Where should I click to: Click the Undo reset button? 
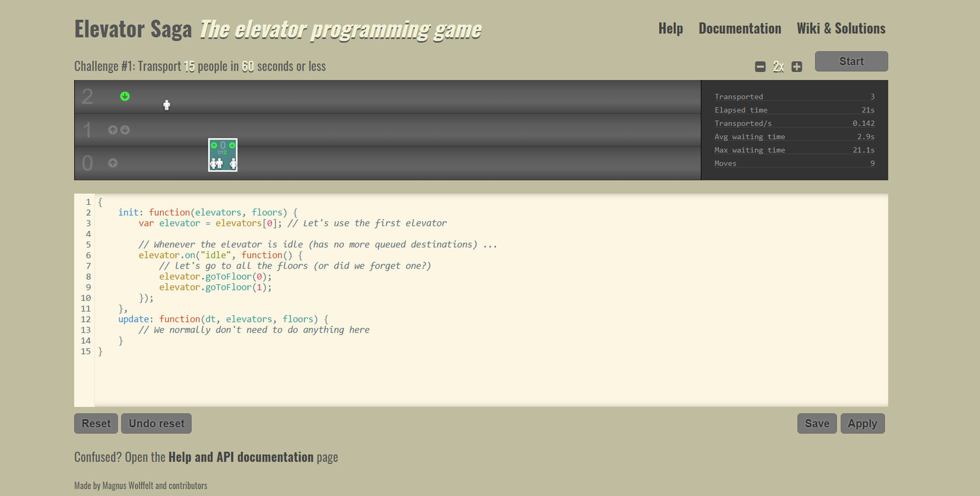click(156, 424)
